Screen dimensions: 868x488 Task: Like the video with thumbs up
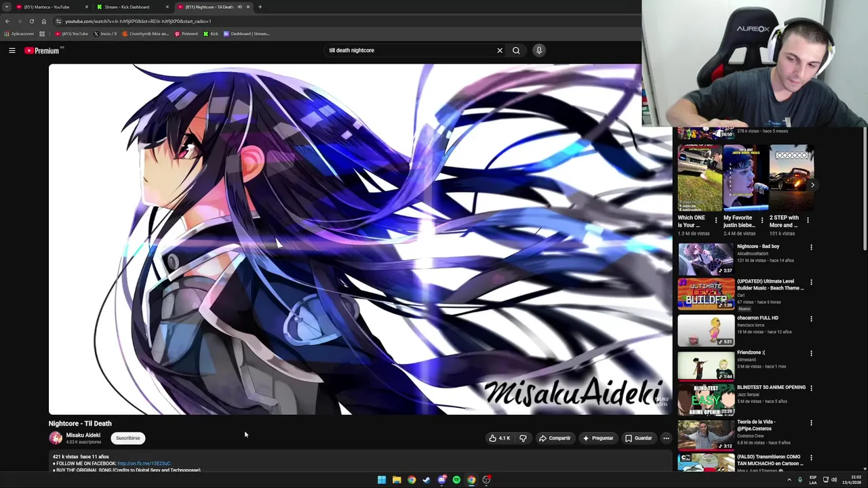click(500, 438)
